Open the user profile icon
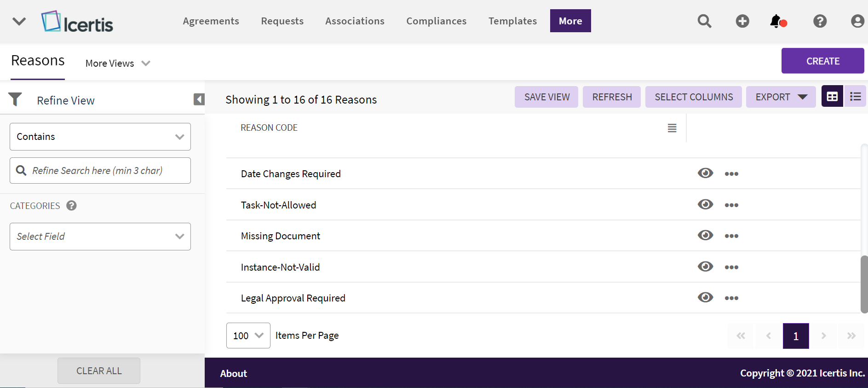 [857, 21]
